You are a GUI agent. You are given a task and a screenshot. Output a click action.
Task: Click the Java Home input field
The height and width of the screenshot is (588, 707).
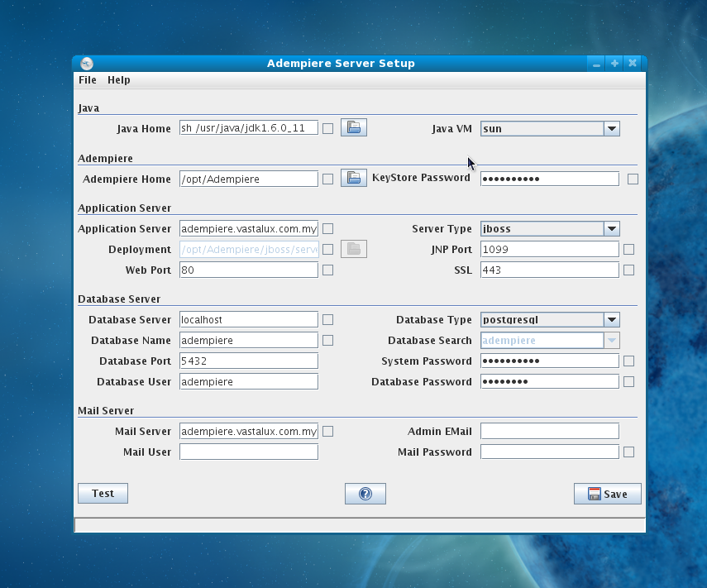(x=249, y=128)
